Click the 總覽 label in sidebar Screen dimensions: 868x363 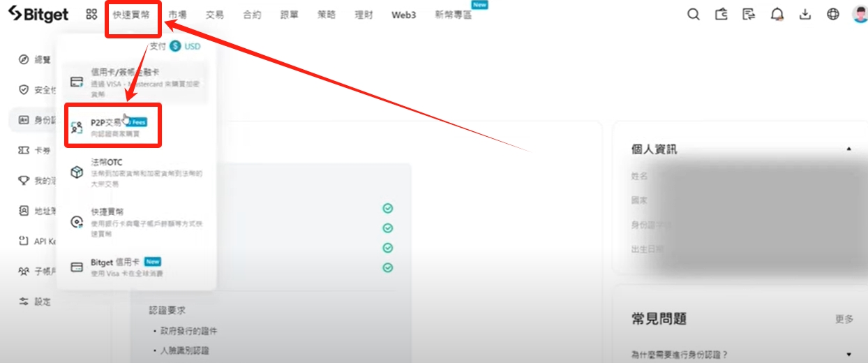click(43, 59)
